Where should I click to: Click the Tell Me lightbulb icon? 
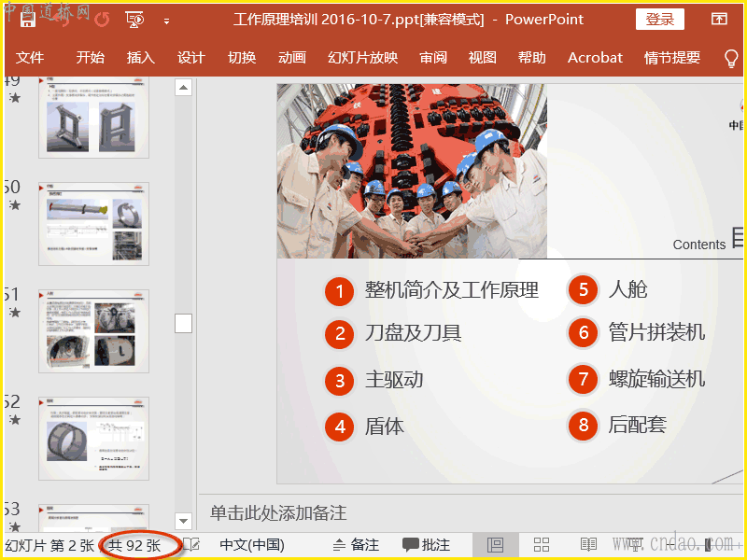(731, 59)
